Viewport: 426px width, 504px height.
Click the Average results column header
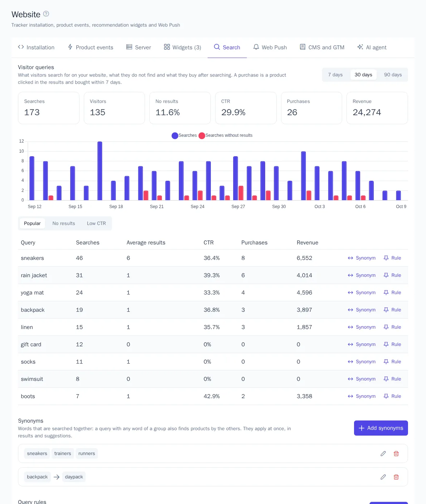click(x=146, y=243)
